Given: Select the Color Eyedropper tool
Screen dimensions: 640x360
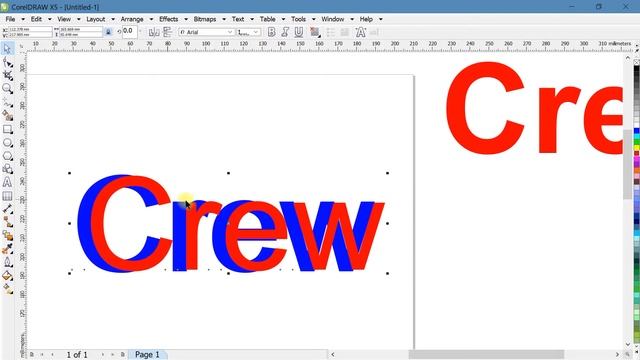Looking at the screenshot, I should 7,249.
